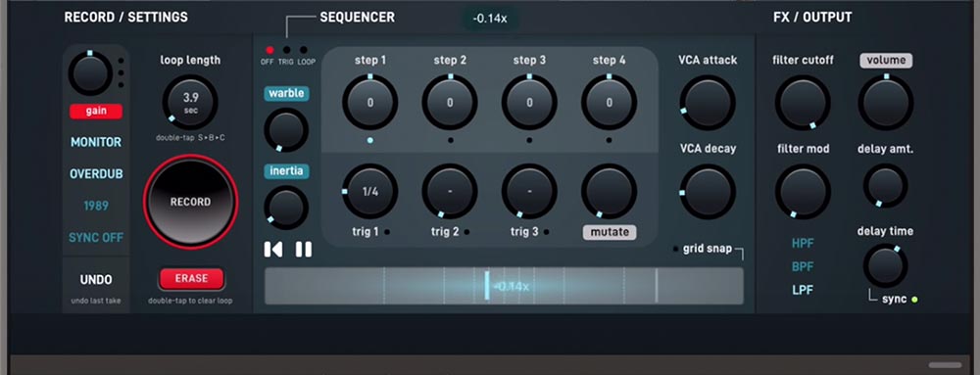Click the warble knob
This screenshot has width=980, height=375.
[x=285, y=130]
